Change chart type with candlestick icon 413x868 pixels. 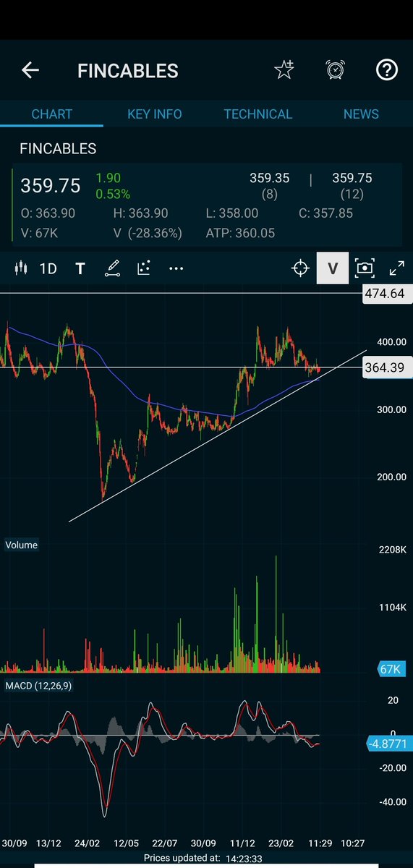click(x=20, y=268)
